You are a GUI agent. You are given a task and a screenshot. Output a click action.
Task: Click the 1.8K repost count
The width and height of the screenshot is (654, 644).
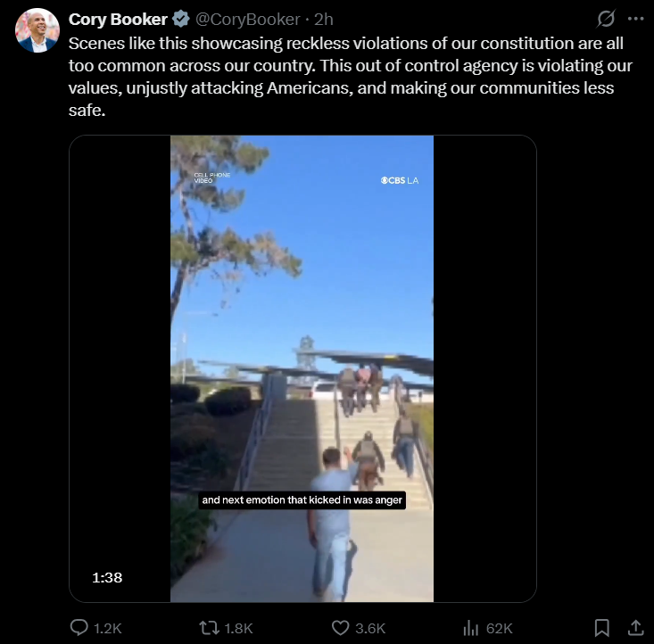click(x=238, y=628)
